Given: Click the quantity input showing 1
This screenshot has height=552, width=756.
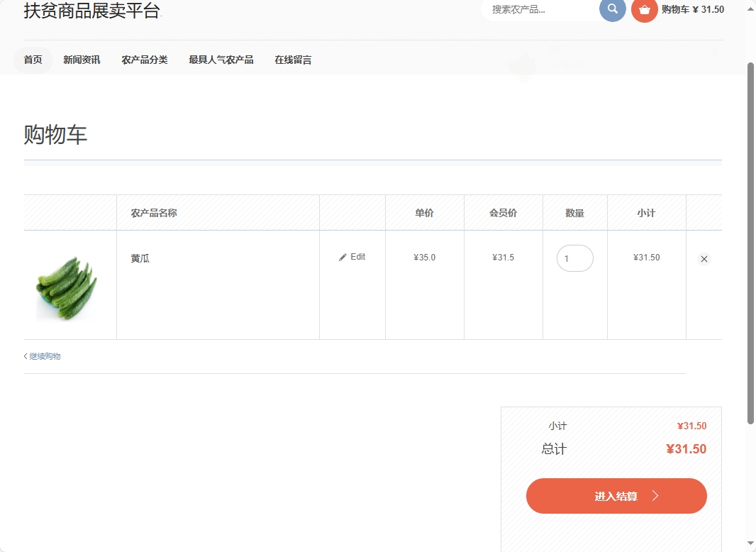Looking at the screenshot, I should coord(574,258).
